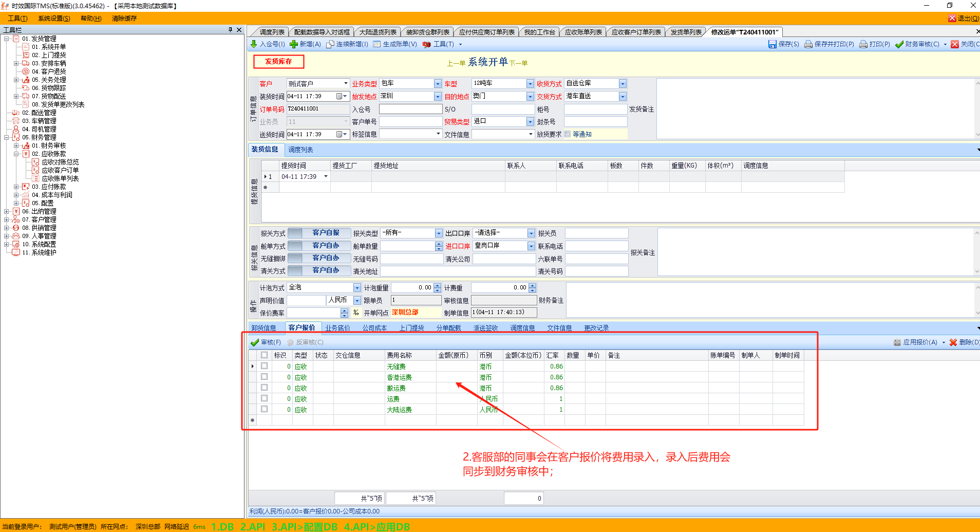
Task: Click the 审核(F) green check icon
Action: pyautogui.click(x=255, y=342)
